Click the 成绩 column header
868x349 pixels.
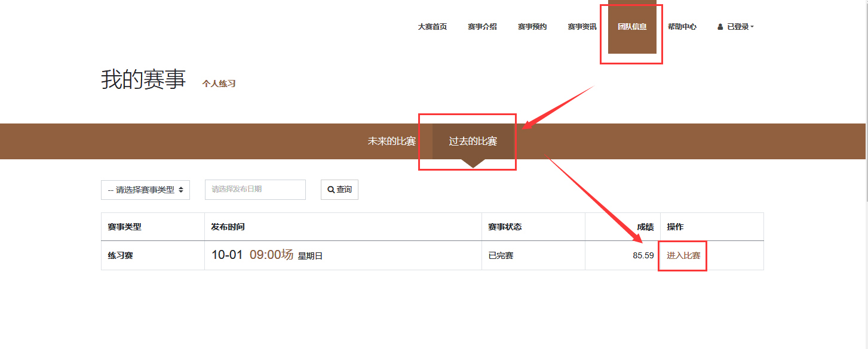pos(645,227)
